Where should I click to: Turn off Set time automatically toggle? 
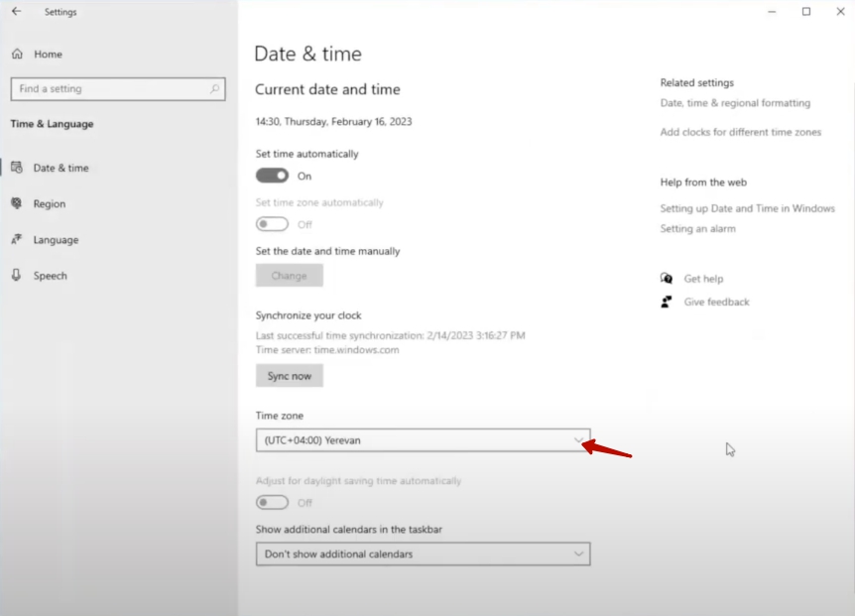pyautogui.click(x=272, y=176)
